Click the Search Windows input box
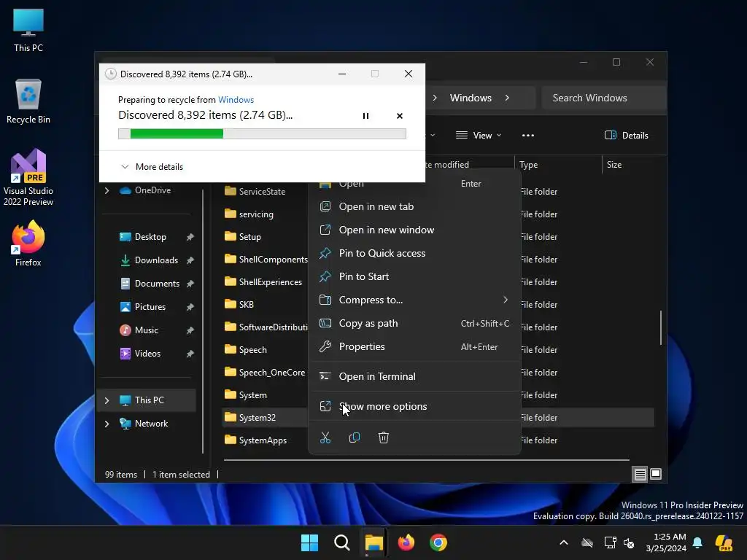This screenshot has height=560, width=747. (603, 98)
